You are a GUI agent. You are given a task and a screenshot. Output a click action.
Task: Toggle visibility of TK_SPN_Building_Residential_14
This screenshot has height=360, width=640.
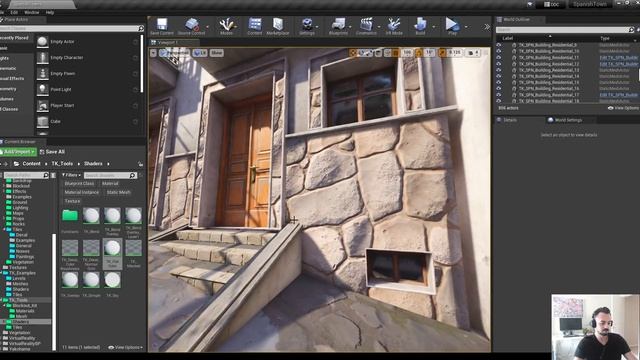coord(499,76)
